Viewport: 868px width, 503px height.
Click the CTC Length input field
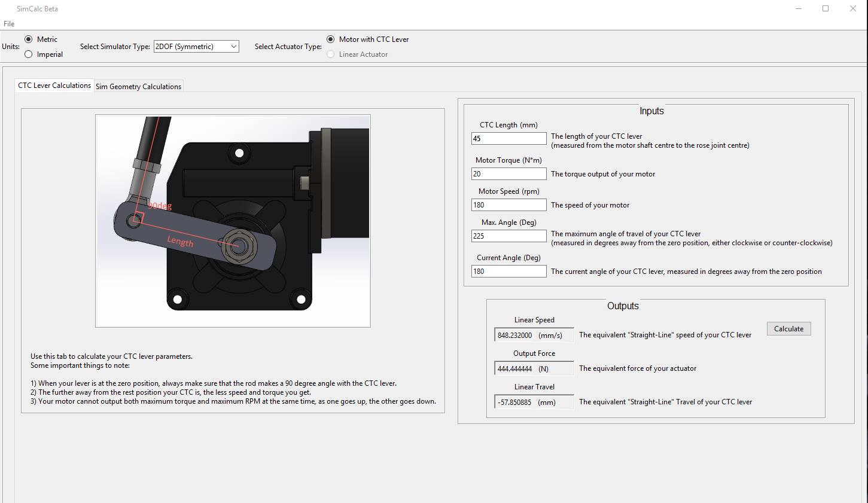[x=509, y=138]
